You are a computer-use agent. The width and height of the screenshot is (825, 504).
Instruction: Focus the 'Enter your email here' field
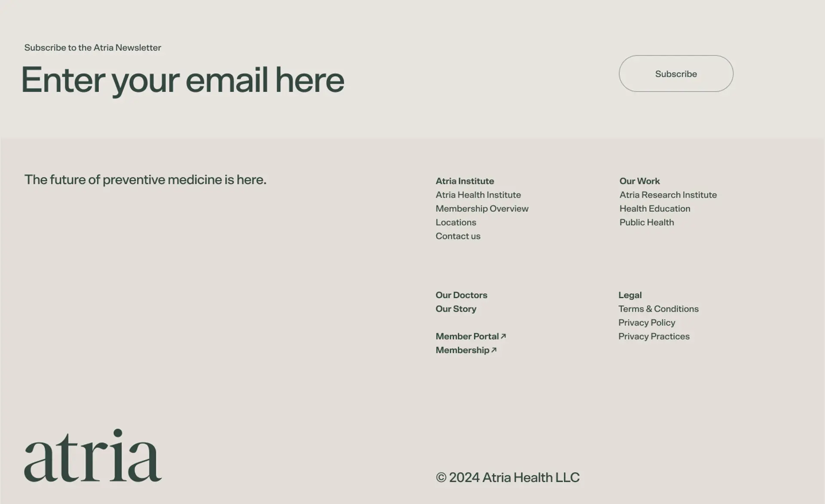point(183,80)
